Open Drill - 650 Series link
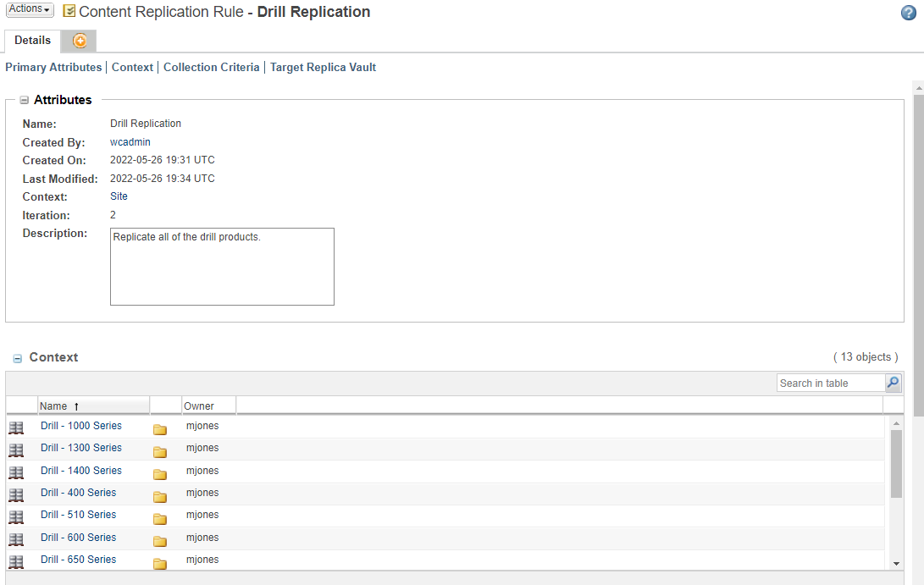This screenshot has height=585, width=924. point(79,559)
